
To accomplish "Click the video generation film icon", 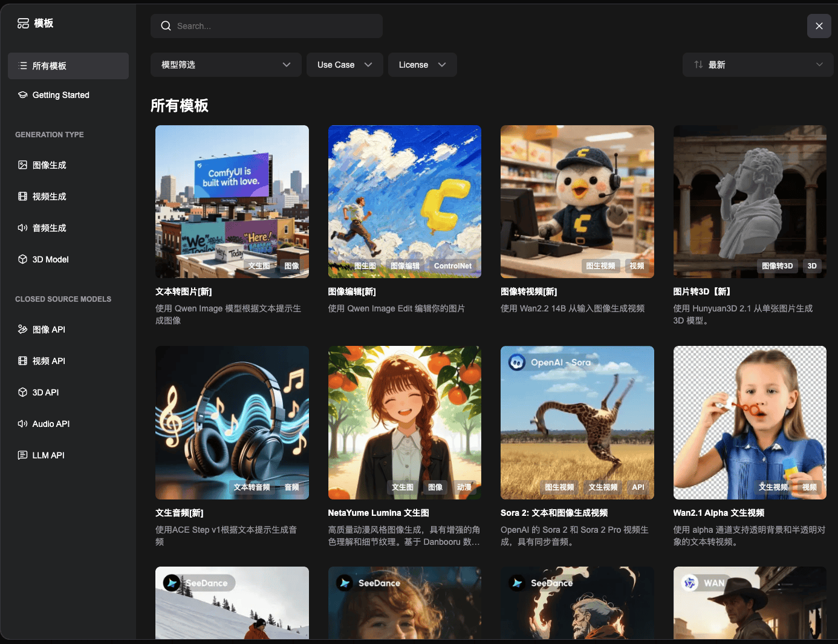I will (22, 197).
